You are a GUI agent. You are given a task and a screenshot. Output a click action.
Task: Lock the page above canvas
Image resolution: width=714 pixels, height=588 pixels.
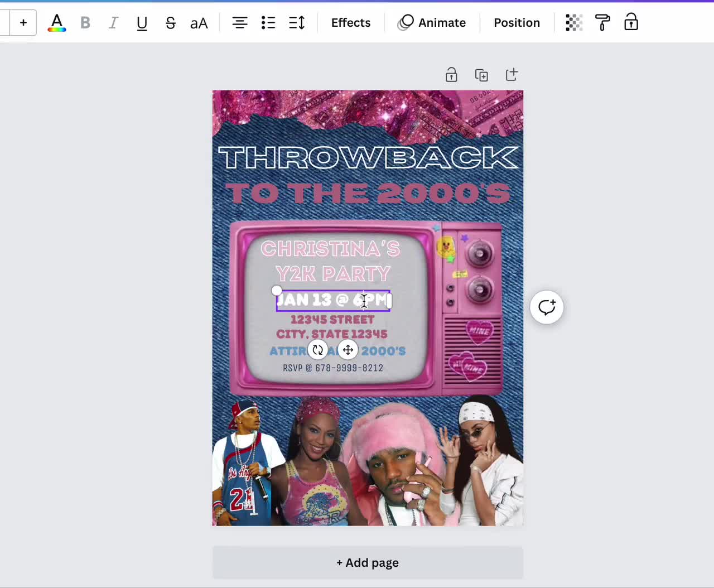point(451,75)
